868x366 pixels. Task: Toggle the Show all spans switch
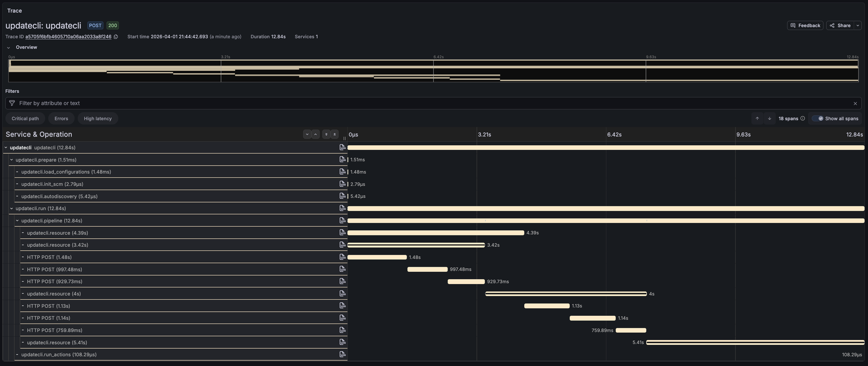818,118
